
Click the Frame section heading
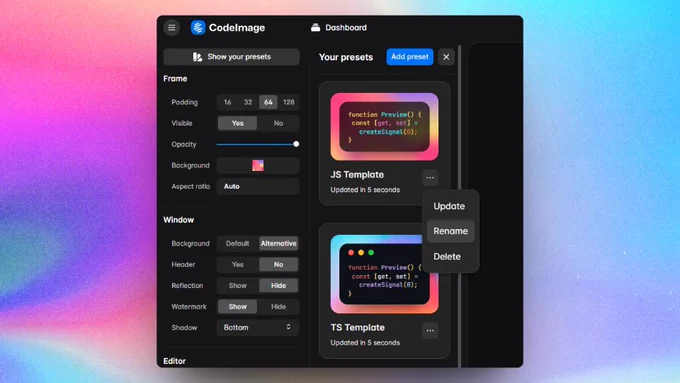[175, 79]
